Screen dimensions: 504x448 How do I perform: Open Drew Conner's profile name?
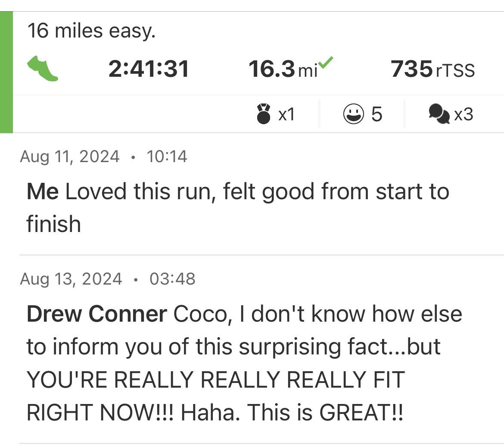coord(96,314)
